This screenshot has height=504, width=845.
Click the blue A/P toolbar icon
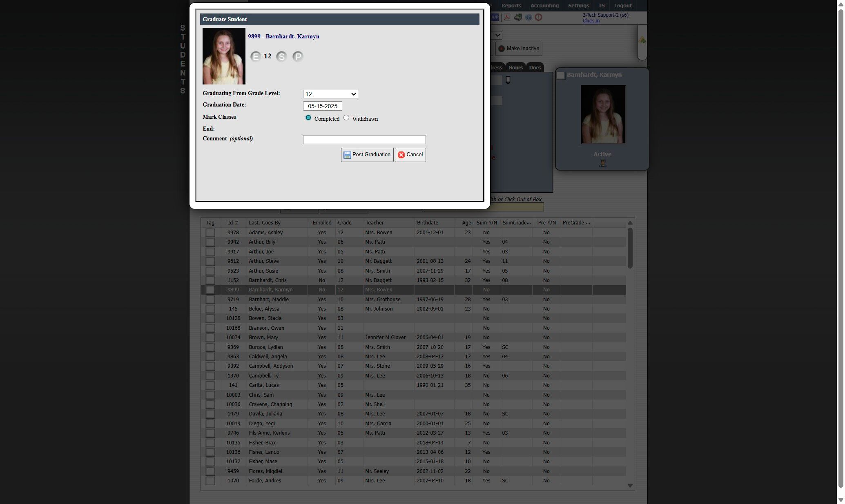(x=495, y=17)
